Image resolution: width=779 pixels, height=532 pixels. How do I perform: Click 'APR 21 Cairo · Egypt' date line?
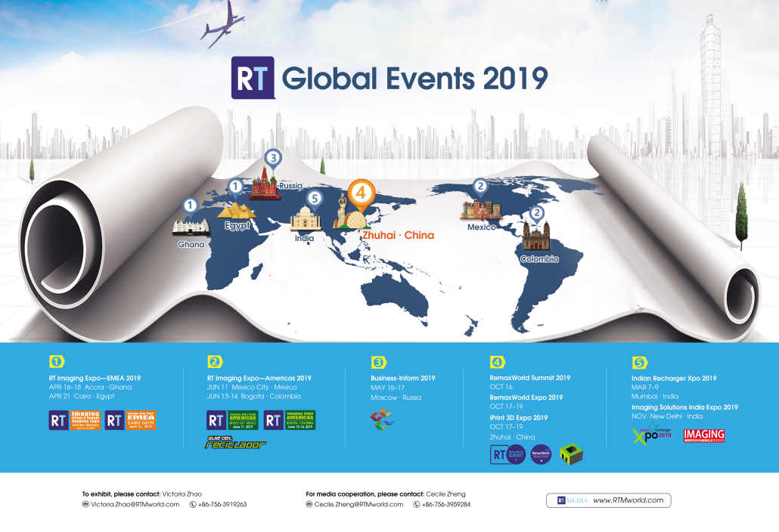(82, 397)
